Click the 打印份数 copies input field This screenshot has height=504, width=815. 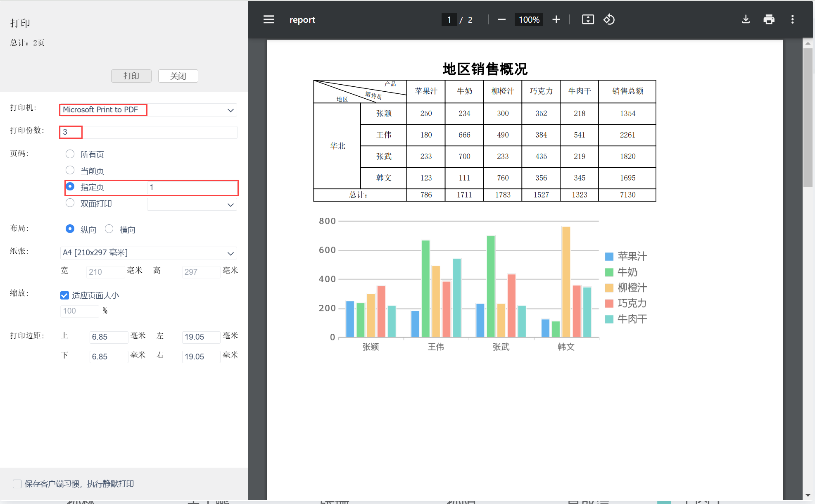[x=149, y=132]
